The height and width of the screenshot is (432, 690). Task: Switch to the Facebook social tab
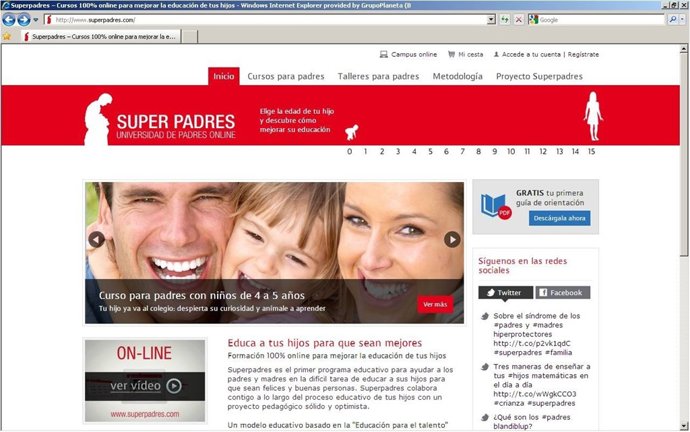(562, 293)
